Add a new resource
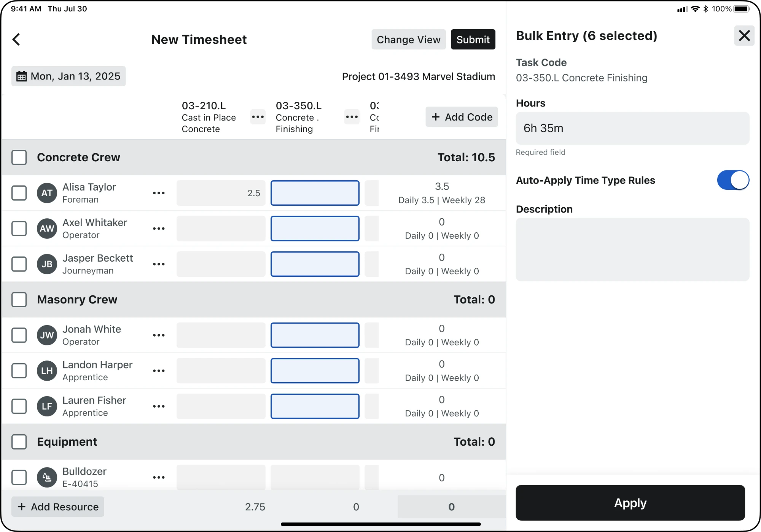Screen dimensions: 761x532 click(58, 507)
